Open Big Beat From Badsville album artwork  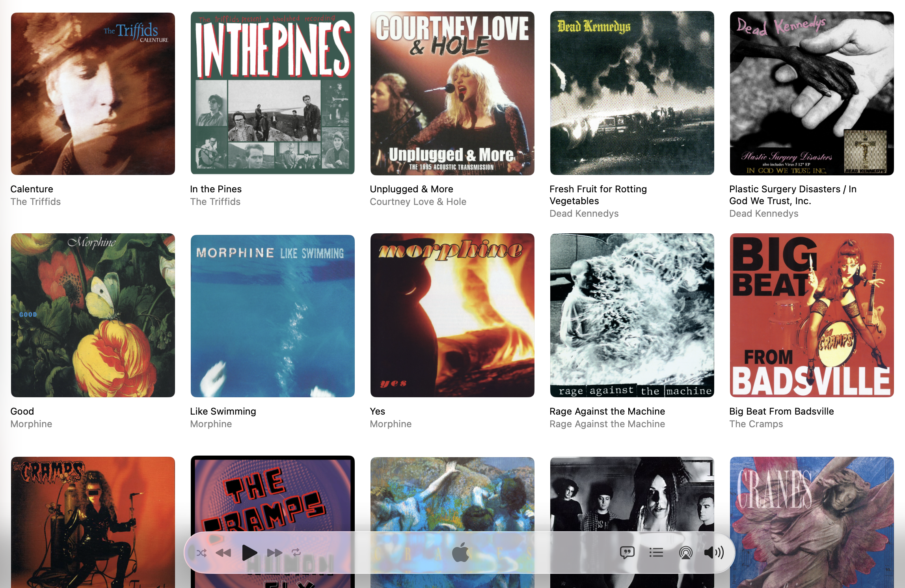pyautogui.click(x=812, y=316)
